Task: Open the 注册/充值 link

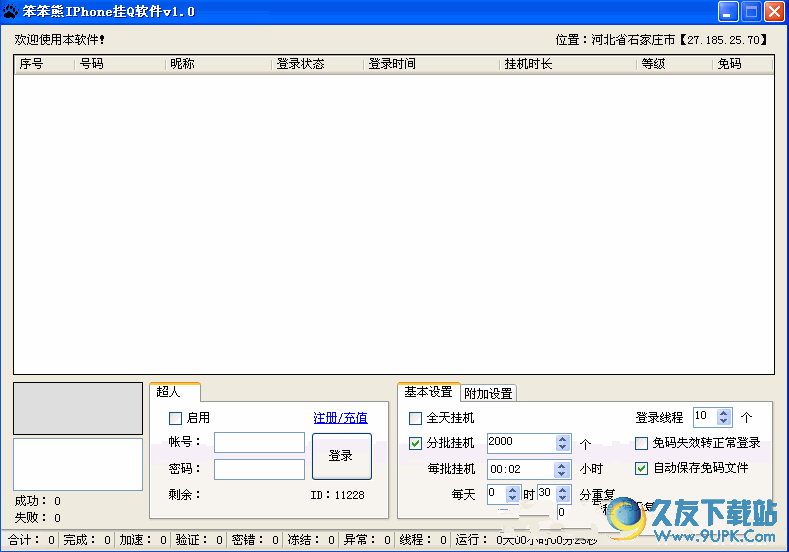Action: tap(340, 418)
